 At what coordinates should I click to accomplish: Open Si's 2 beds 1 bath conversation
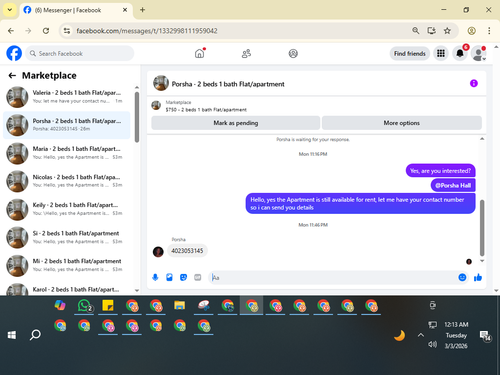coord(67,237)
